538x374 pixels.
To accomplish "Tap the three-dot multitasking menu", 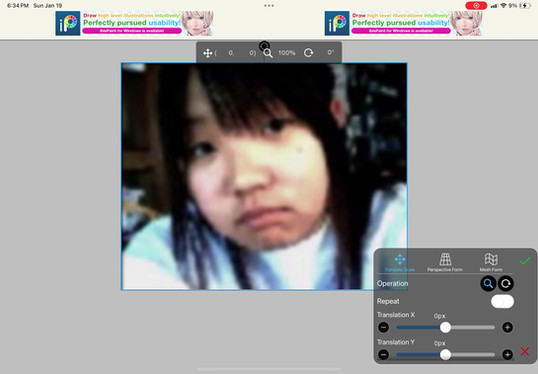I will pyautogui.click(x=269, y=5).
